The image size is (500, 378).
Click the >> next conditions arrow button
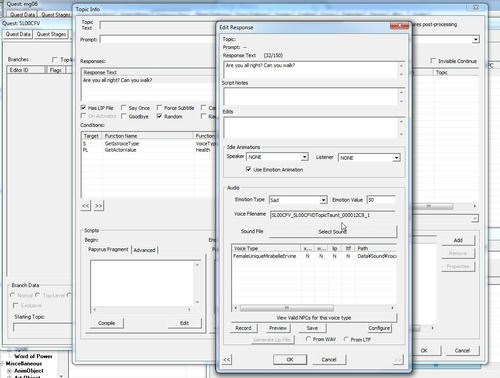[x=98, y=206]
